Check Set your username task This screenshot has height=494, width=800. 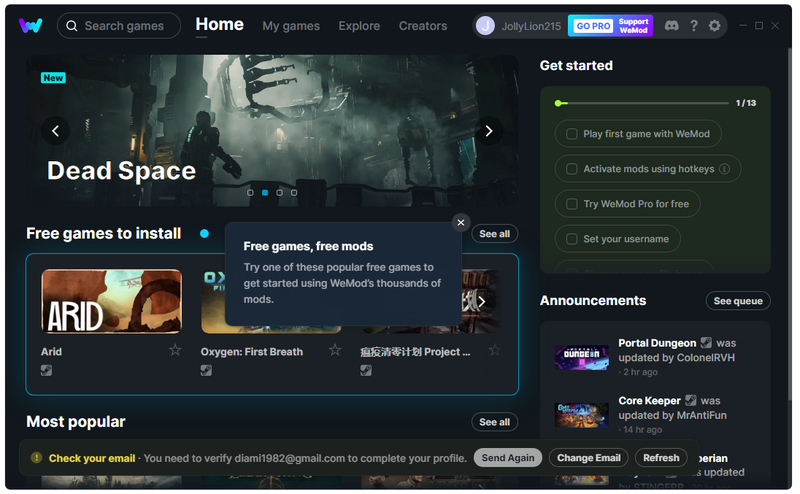[x=572, y=239]
